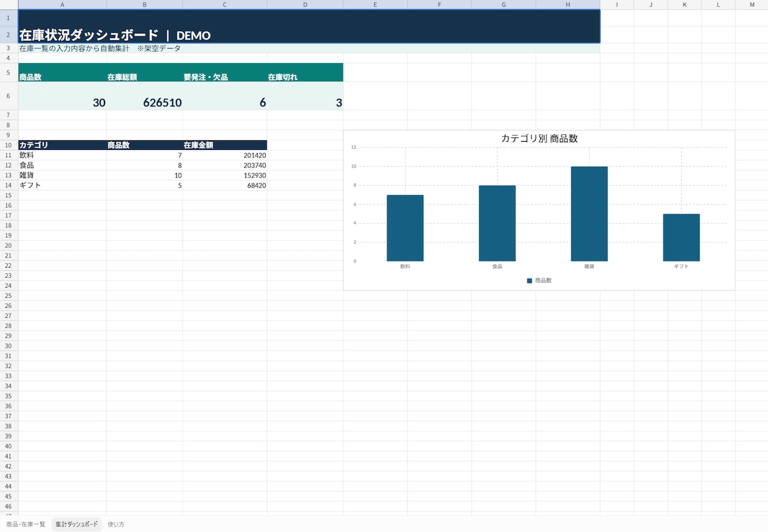
Task: Click the 在庫切れ KPI label cell
Action: [x=305, y=72]
